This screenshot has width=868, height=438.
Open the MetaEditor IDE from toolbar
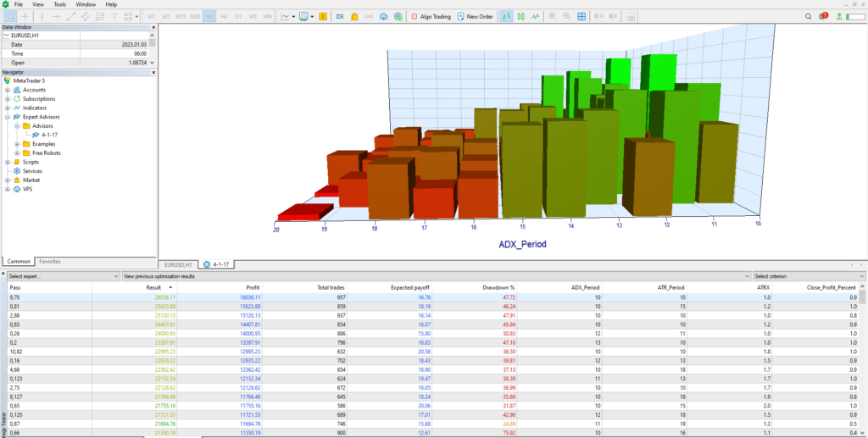(340, 16)
